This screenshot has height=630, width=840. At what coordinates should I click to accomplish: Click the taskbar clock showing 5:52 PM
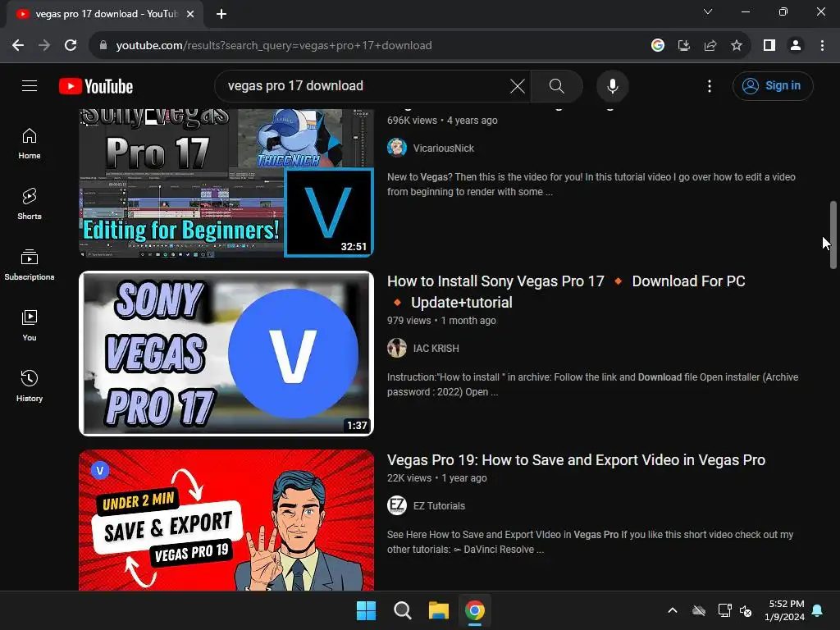785,610
